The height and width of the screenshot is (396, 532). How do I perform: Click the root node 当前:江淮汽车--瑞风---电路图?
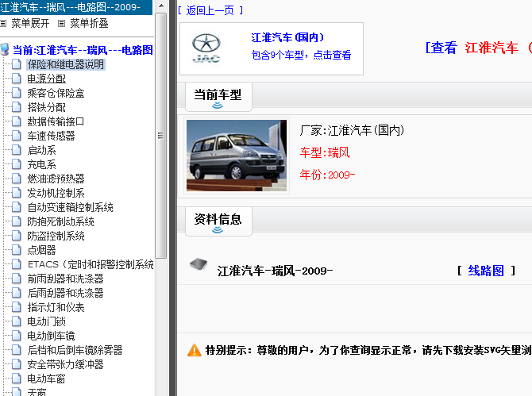click(83, 50)
